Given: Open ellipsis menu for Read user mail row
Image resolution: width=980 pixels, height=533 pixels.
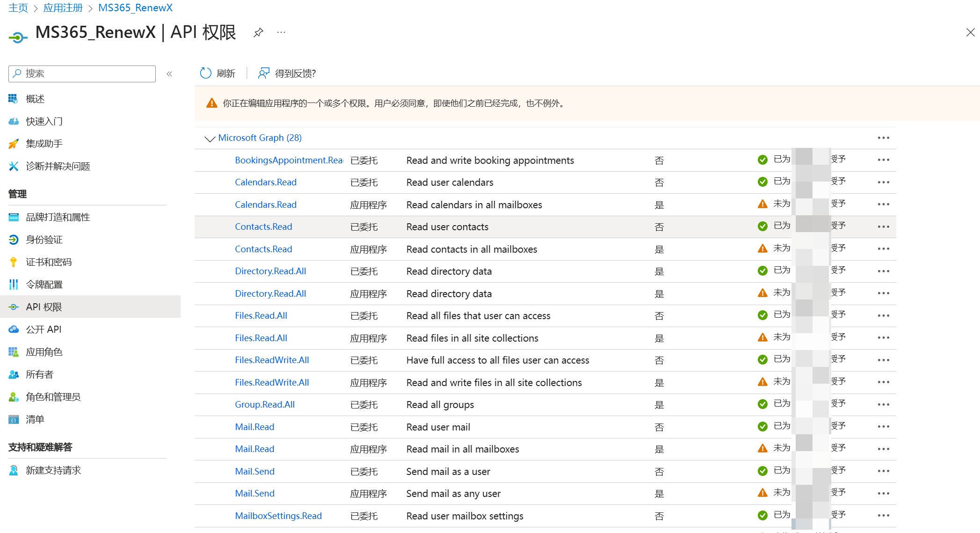Looking at the screenshot, I should (883, 427).
